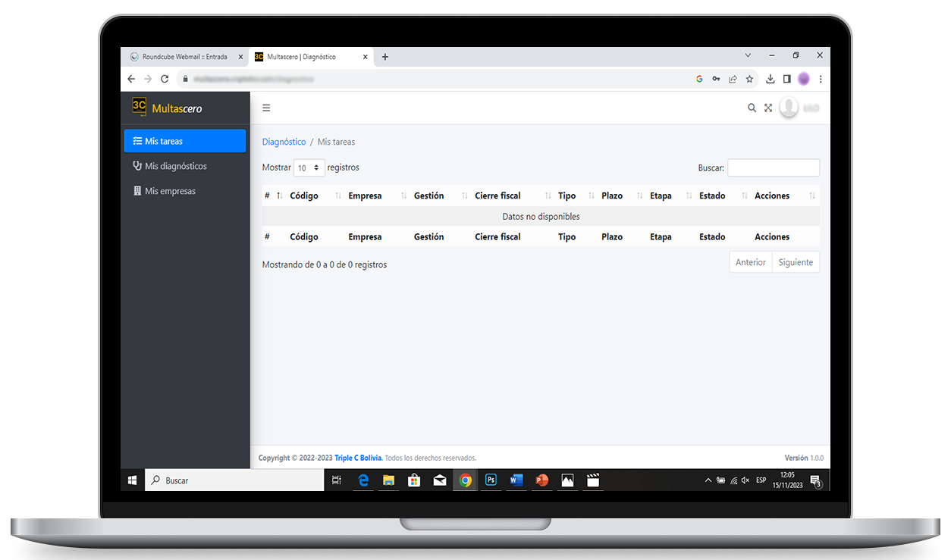This screenshot has height=560, width=951.
Task: Open the search magnifier icon in navbar
Action: tap(752, 108)
